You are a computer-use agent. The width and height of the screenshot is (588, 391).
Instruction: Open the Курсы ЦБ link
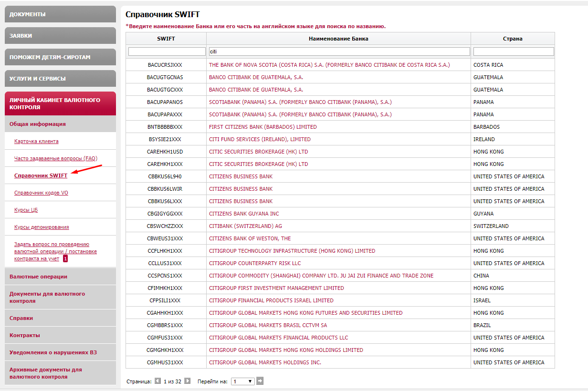pyautogui.click(x=26, y=210)
